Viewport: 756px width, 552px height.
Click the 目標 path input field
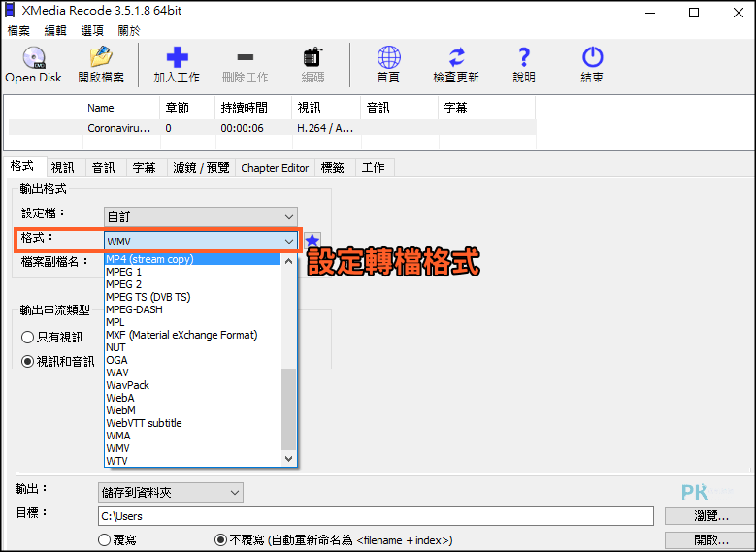pyautogui.click(x=376, y=516)
